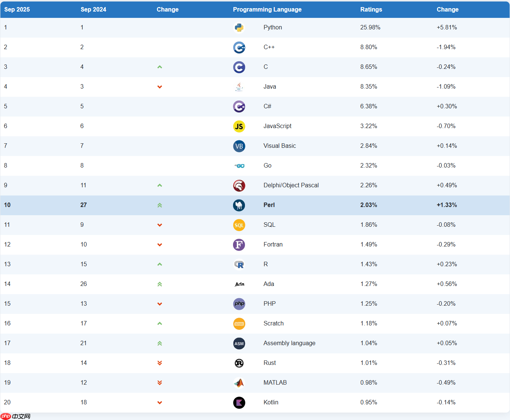Click the MATLAB logo icon
The image size is (510, 420).
239,383
